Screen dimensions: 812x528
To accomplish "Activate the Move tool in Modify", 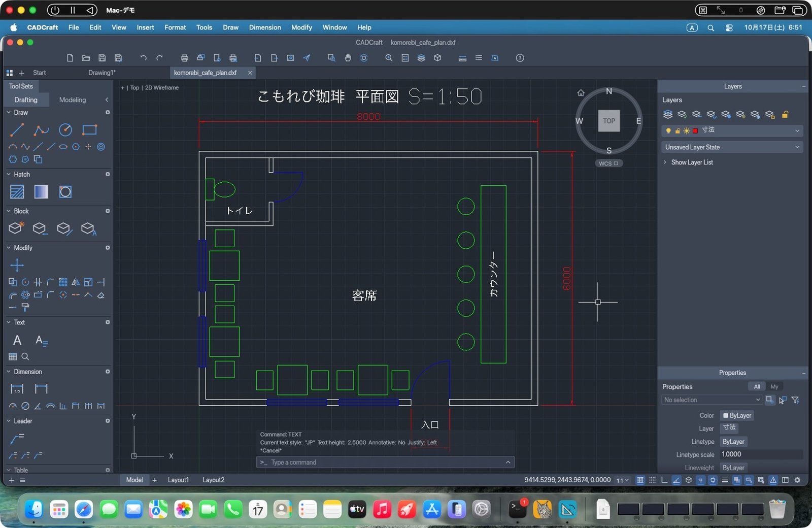I will [x=17, y=265].
